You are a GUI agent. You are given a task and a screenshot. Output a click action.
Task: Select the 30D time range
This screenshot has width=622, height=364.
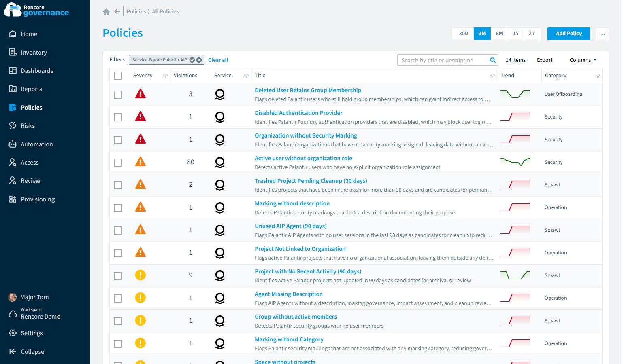[463, 34]
